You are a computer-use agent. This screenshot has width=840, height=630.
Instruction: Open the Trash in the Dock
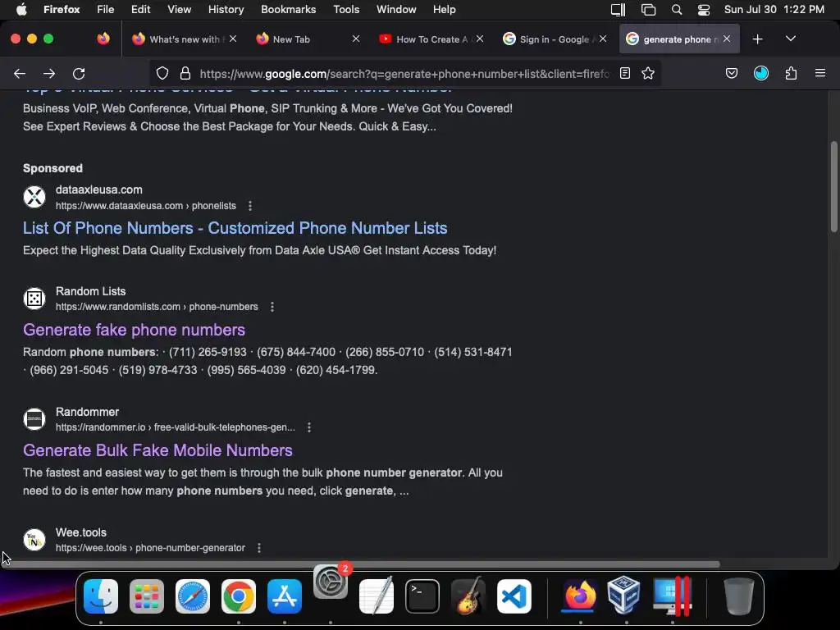click(739, 596)
